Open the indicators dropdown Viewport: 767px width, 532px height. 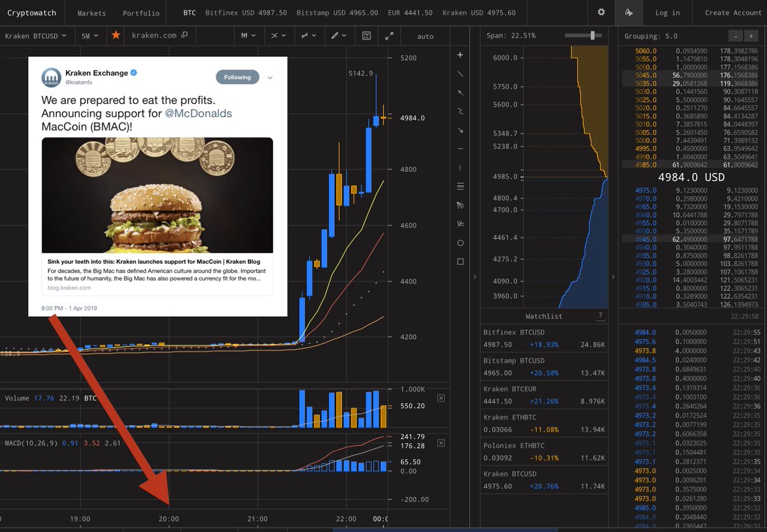[x=307, y=36]
